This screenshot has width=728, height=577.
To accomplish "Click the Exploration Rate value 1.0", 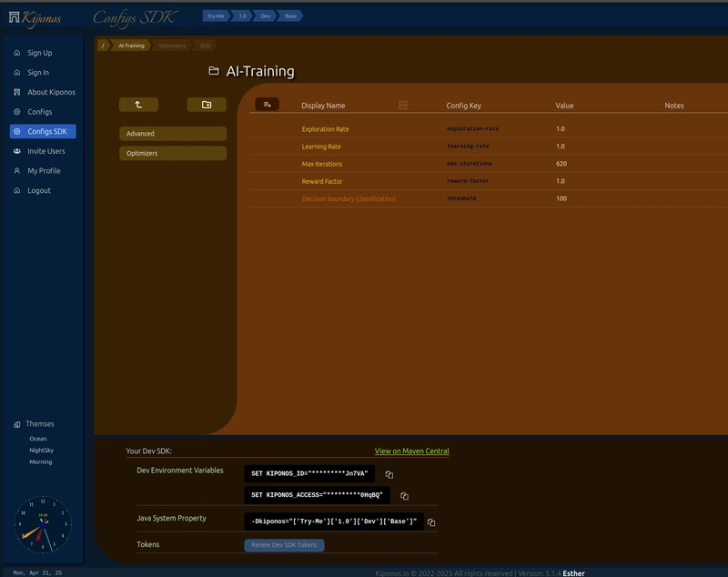I will (x=561, y=129).
